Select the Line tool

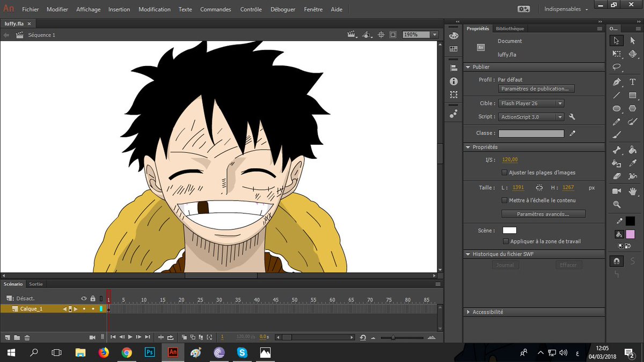pos(617,95)
